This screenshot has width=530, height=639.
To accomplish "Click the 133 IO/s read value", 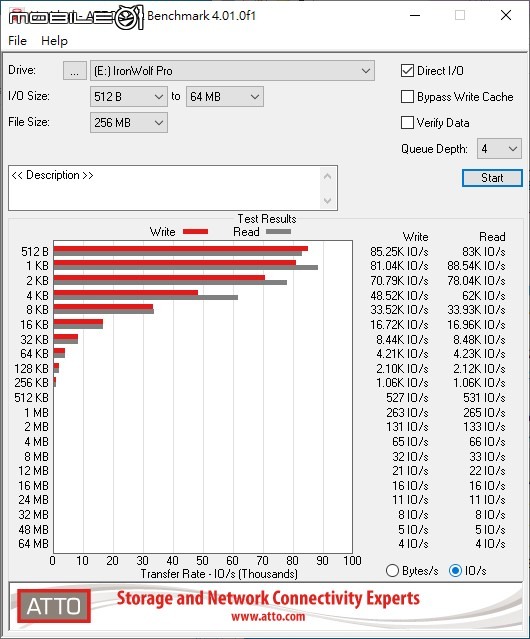I will coord(484,427).
